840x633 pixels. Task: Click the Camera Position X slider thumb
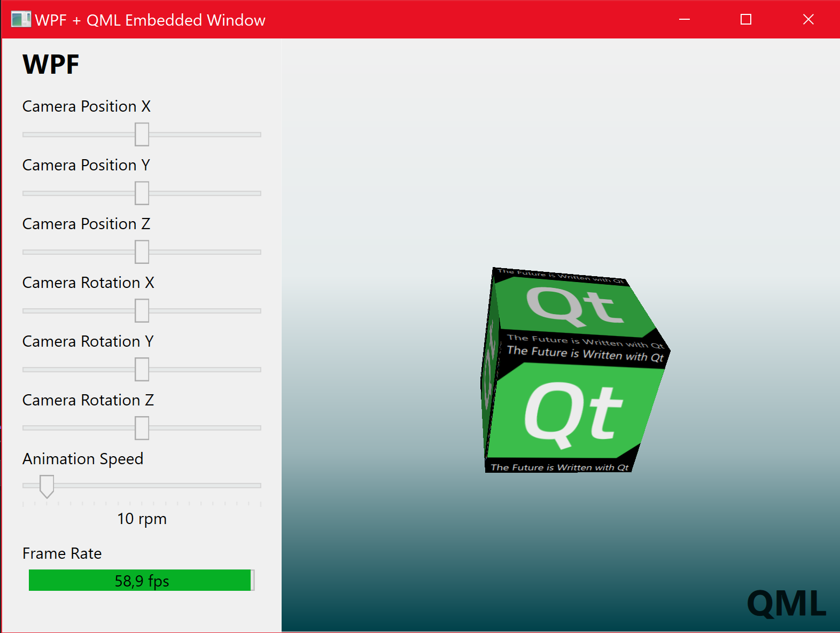142,134
